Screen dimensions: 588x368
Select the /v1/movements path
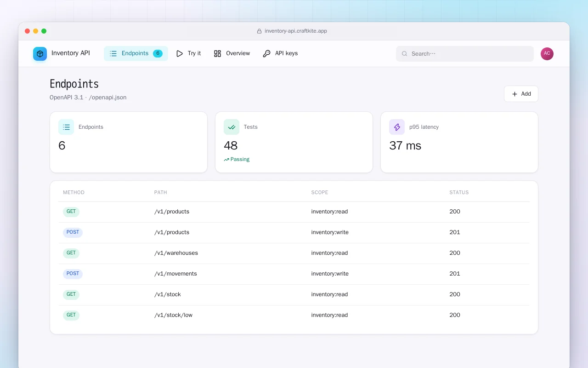(x=175, y=274)
